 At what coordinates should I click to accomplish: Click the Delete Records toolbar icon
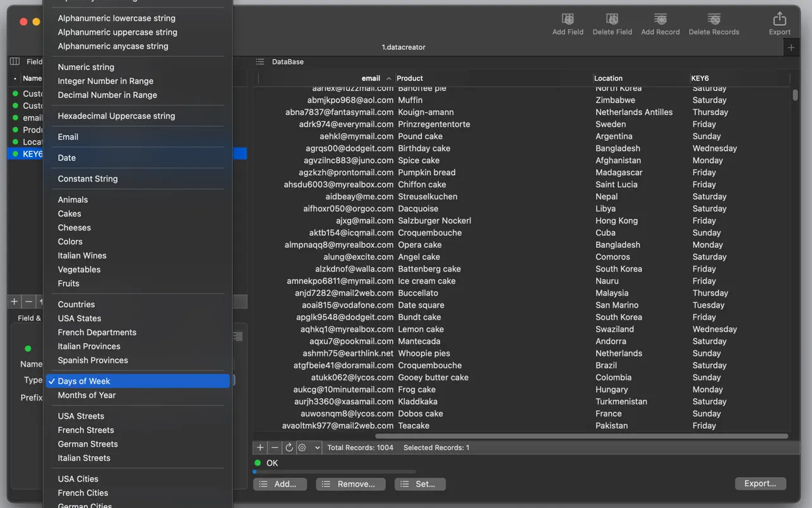(x=713, y=23)
